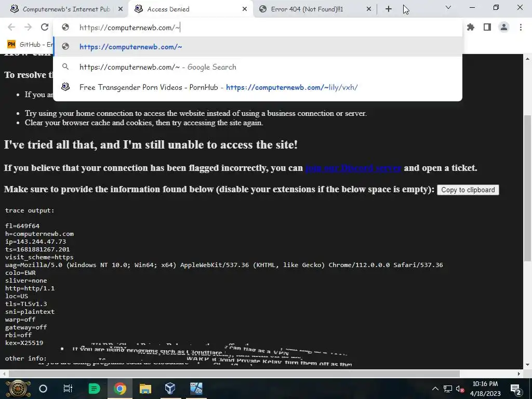532x399 pixels.
Task: Click the page scroll down arrow
Action: (x=528, y=365)
